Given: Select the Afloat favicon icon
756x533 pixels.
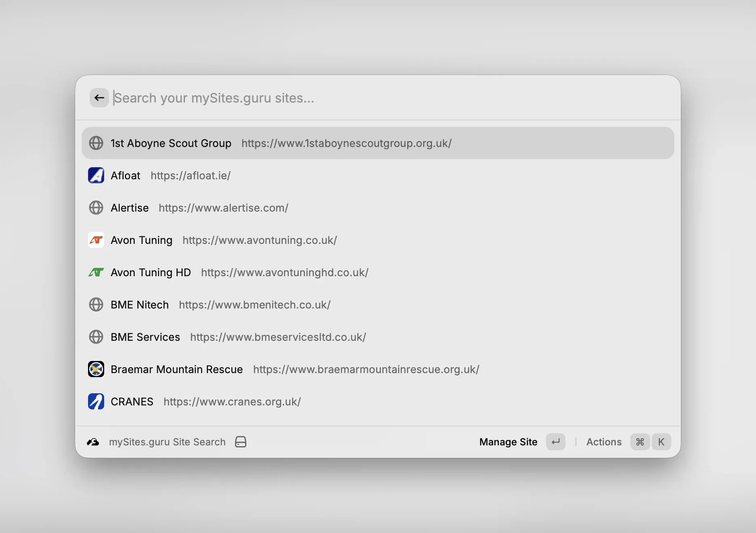Looking at the screenshot, I should [x=96, y=175].
